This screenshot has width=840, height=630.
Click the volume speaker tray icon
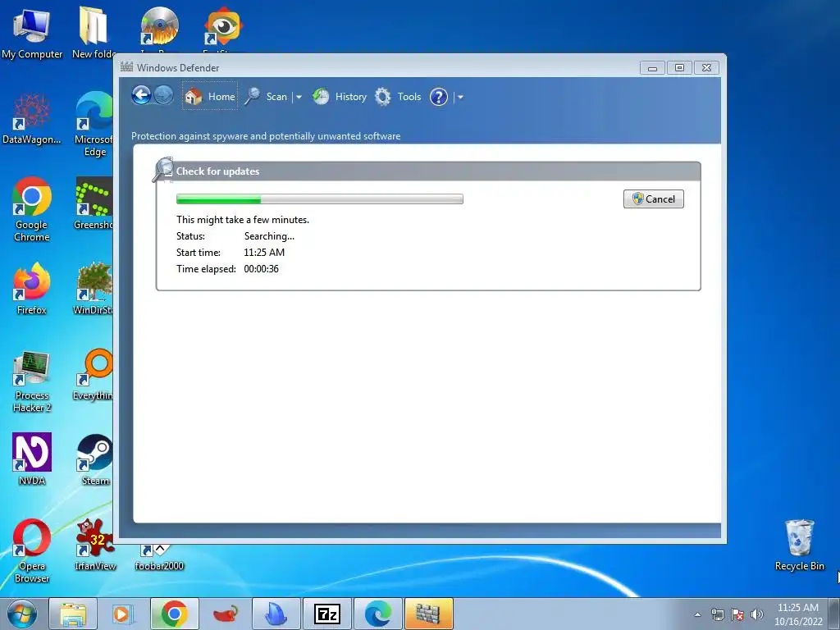click(x=756, y=614)
